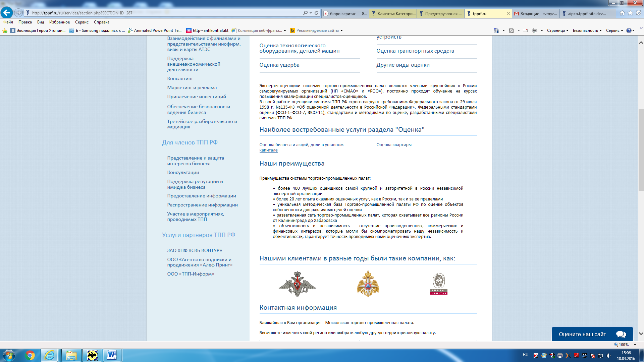Open the Оценка ущерба link
Screen dimensions: 644x362
[279, 65]
